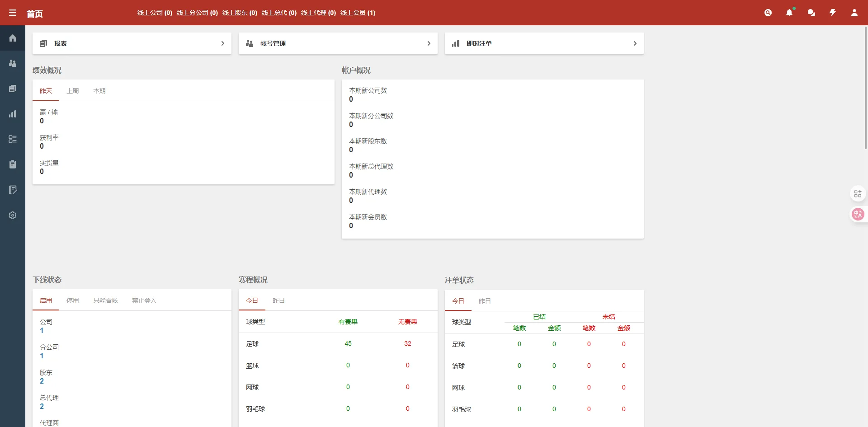Click the lightning bolt icon in the header
Image resolution: width=868 pixels, height=427 pixels.
tap(833, 13)
